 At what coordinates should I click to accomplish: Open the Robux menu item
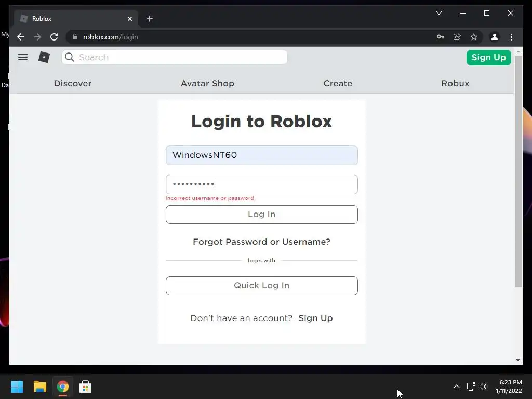tap(455, 83)
